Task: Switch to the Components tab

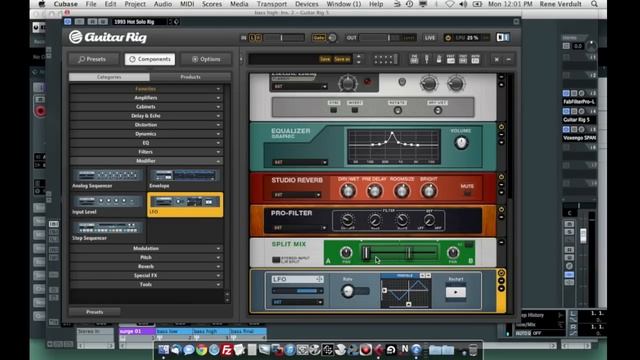Action: pos(150,59)
